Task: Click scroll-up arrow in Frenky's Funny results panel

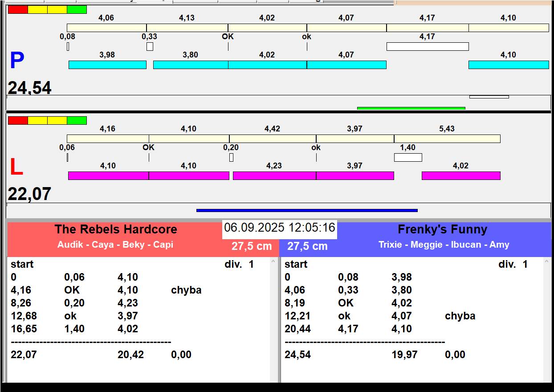Action: [x=547, y=262]
